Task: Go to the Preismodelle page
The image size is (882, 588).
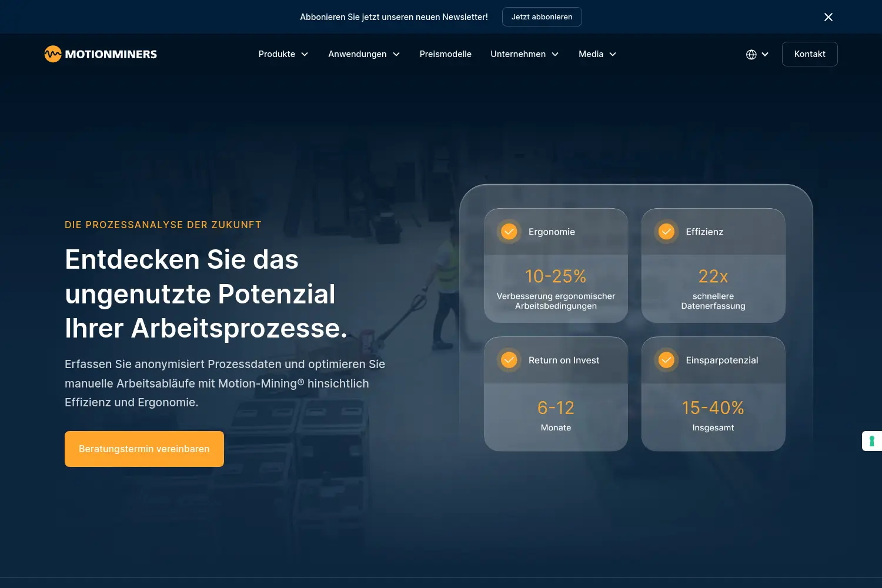Action: [x=446, y=54]
